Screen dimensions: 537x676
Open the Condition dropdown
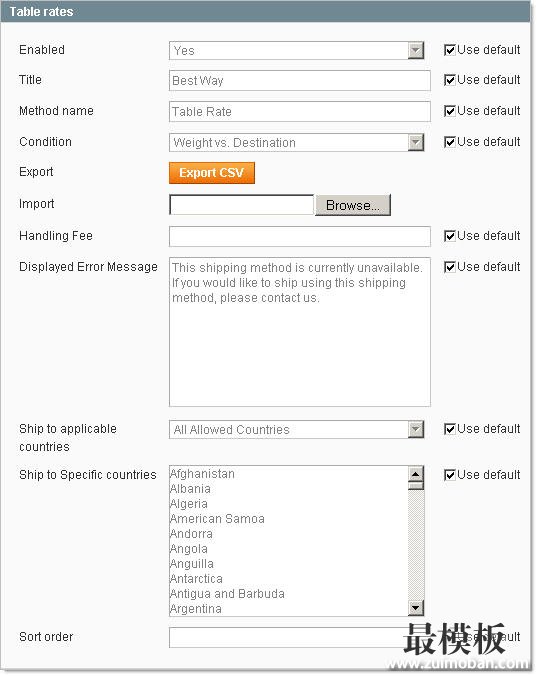297,142
